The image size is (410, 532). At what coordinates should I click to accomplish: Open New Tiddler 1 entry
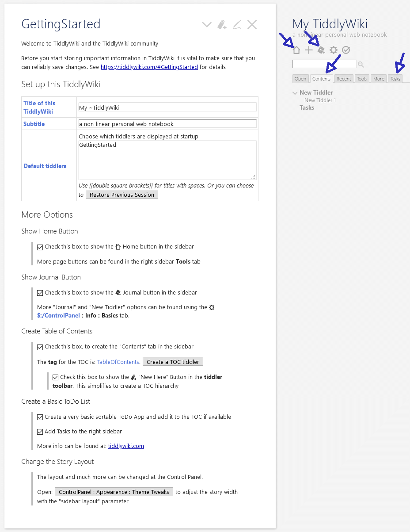[x=320, y=100]
